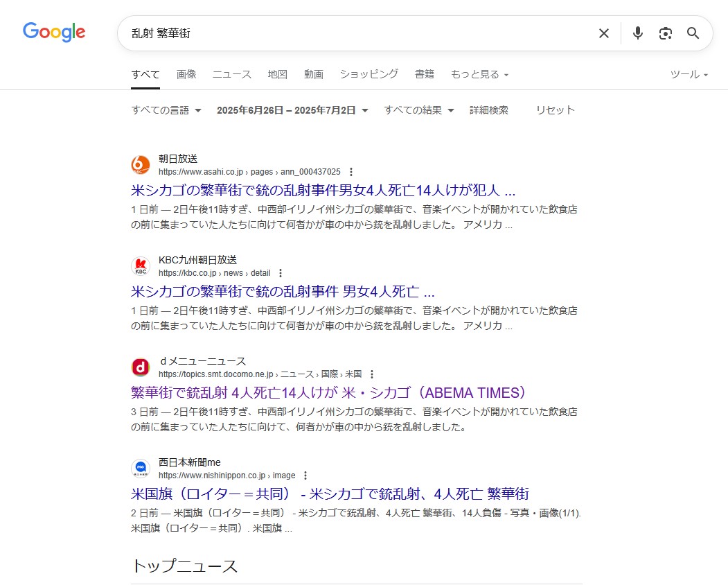Click the www.nishinippon.co.jp › image URL
The height and width of the screenshot is (585, 728).
(x=227, y=475)
